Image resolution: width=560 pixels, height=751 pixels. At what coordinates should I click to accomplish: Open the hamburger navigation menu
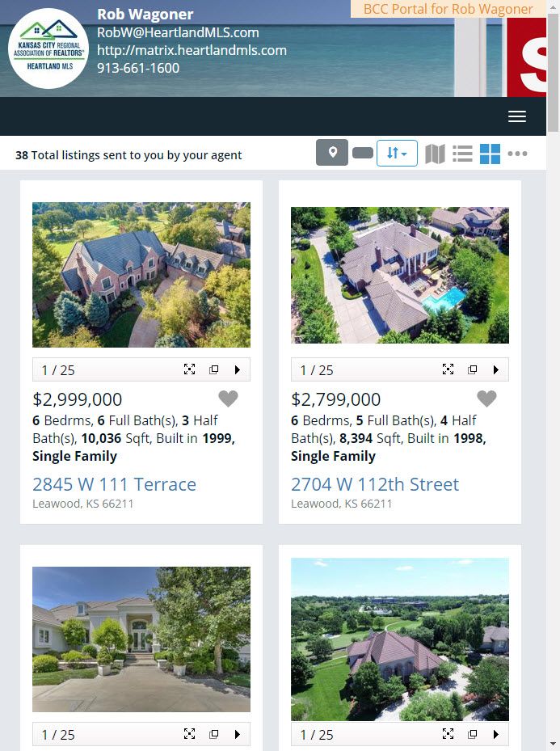pos(517,116)
